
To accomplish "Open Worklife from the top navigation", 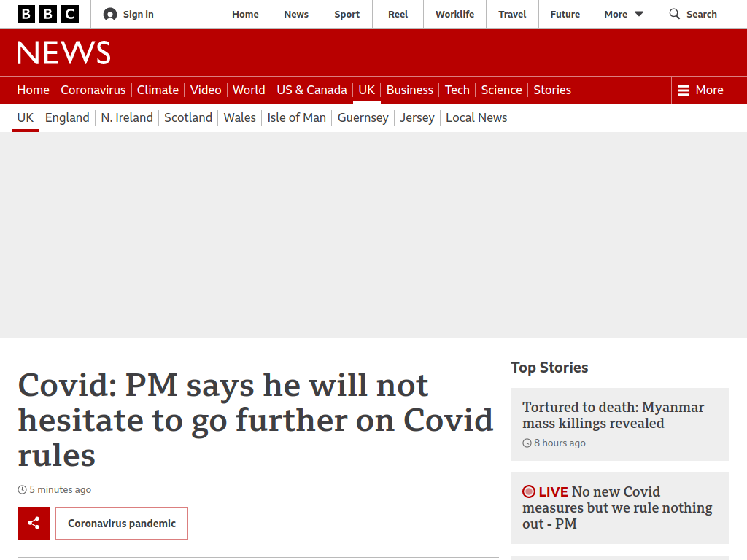I will (455, 15).
